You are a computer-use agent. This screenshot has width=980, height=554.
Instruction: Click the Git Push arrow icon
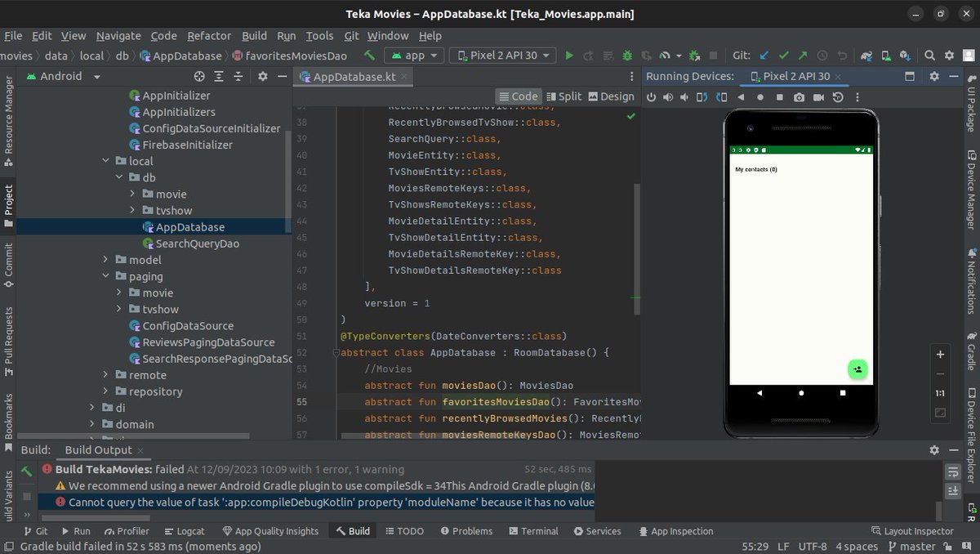pyautogui.click(x=803, y=56)
